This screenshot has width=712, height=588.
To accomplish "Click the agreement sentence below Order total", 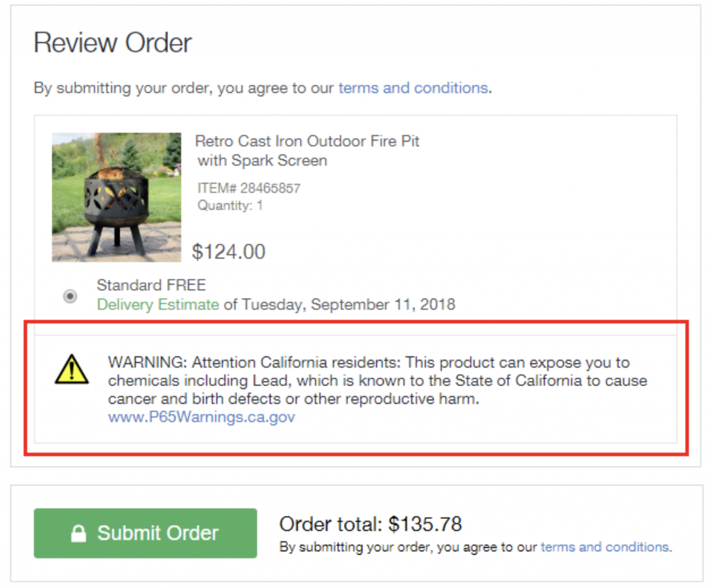I will (408, 547).
